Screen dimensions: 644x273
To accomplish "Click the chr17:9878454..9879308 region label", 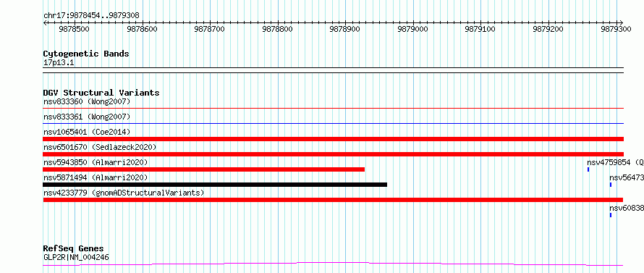I will click(x=91, y=15).
